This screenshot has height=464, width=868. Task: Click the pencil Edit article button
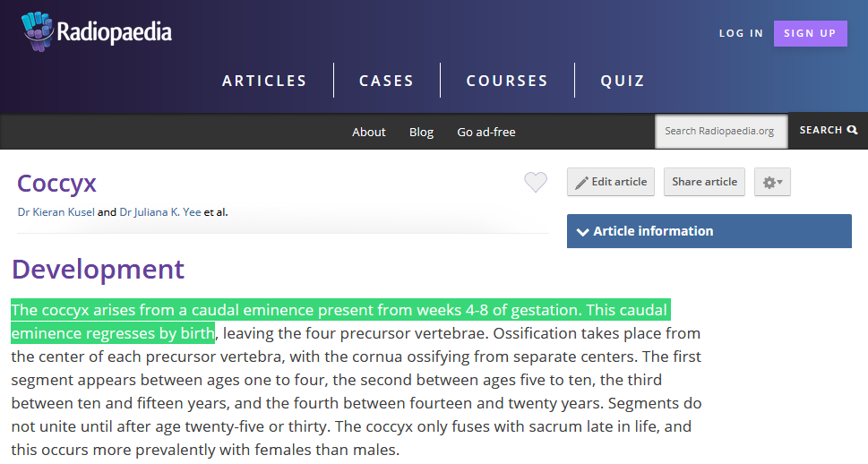[611, 182]
